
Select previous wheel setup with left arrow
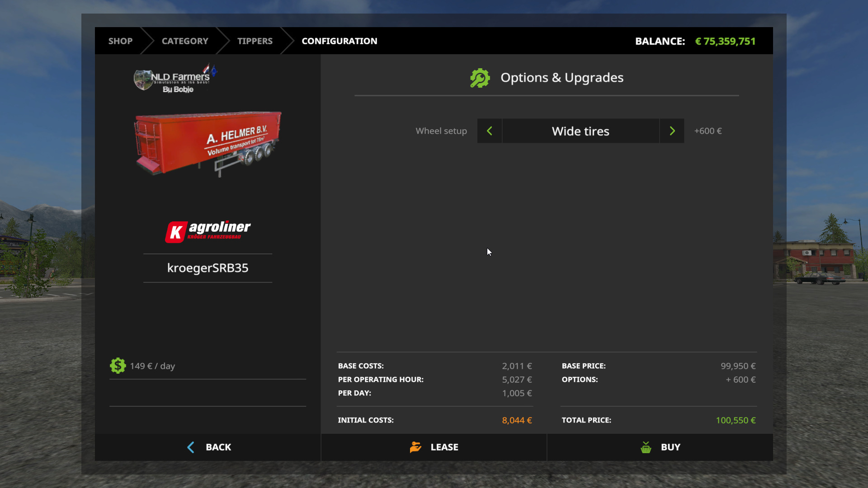pyautogui.click(x=489, y=131)
